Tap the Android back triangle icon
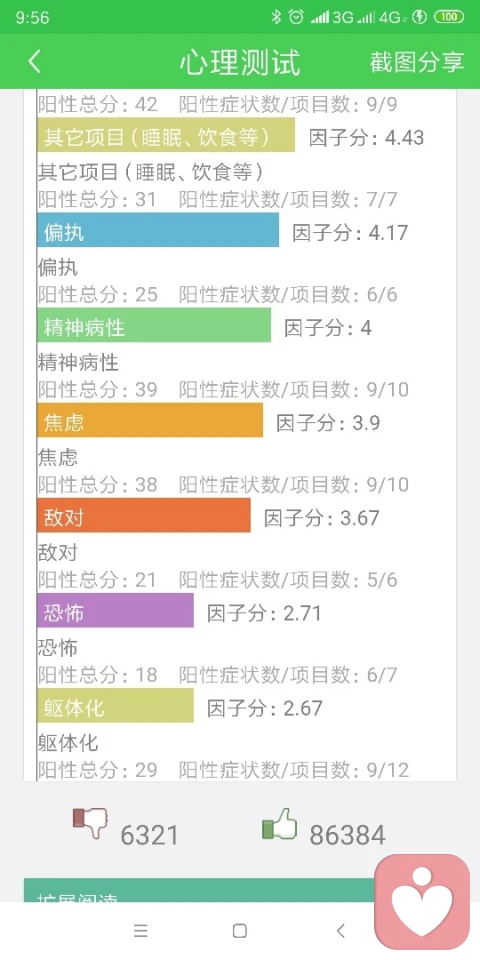The width and height of the screenshot is (480, 960). [340, 931]
